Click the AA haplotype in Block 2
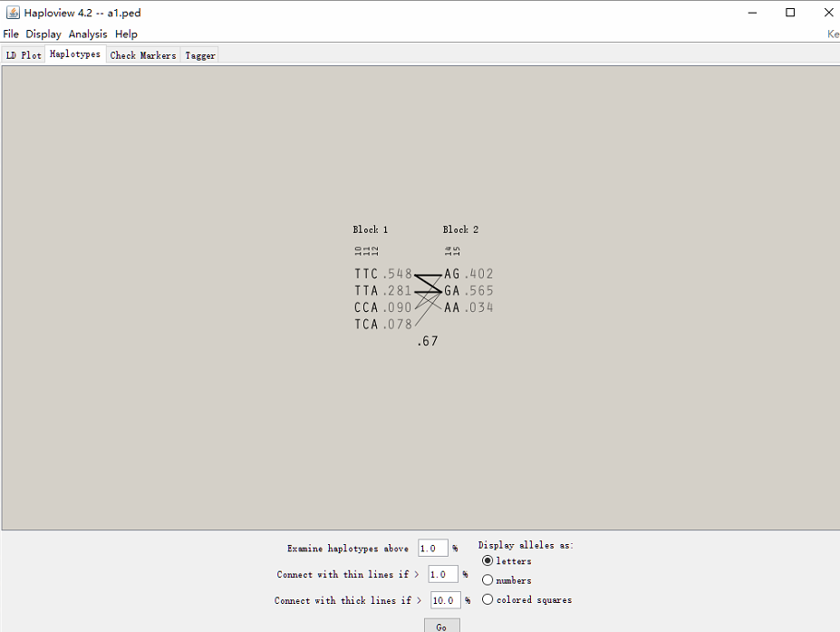The height and width of the screenshot is (632, 840). (x=451, y=307)
